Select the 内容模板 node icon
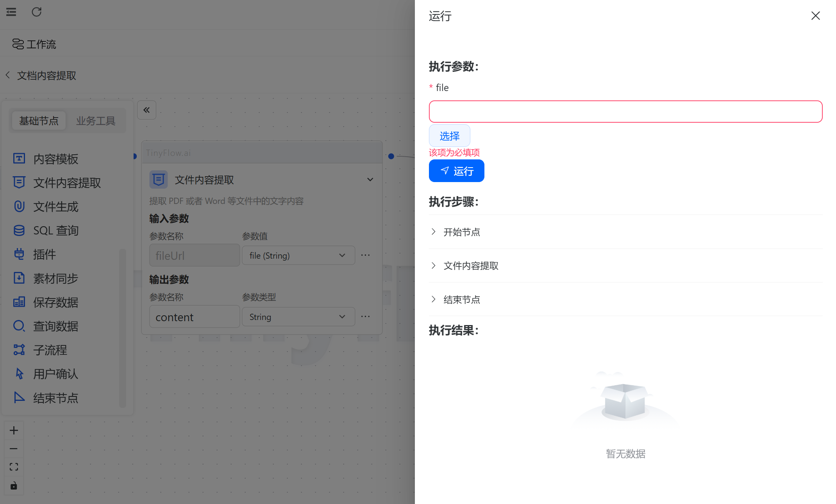The width and height of the screenshot is (836, 504). coord(19,159)
